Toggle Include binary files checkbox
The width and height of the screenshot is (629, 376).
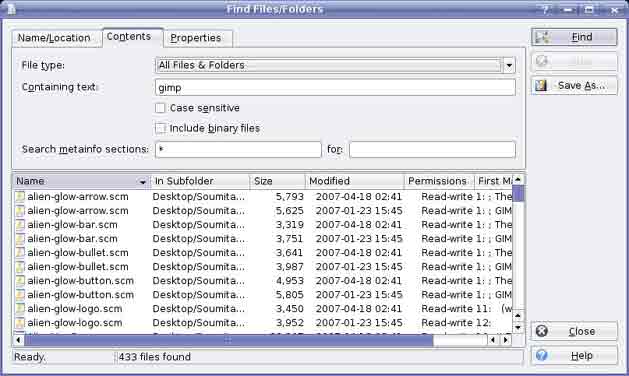pos(160,128)
